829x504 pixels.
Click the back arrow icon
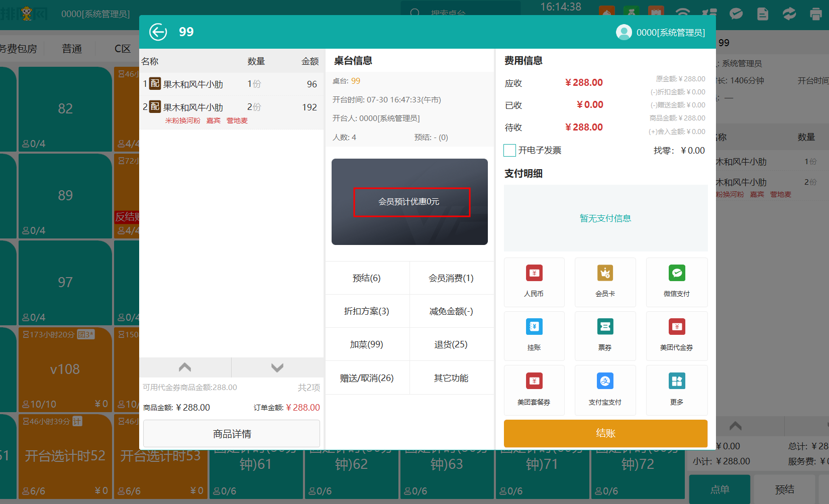(158, 32)
